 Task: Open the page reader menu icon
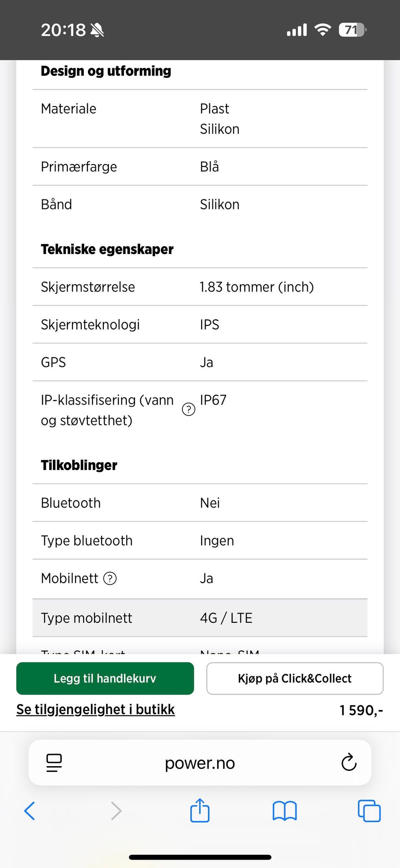point(54,762)
